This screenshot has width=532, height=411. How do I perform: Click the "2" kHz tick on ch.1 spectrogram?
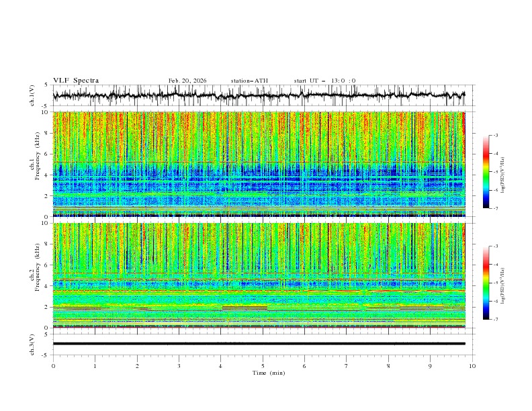click(48, 196)
